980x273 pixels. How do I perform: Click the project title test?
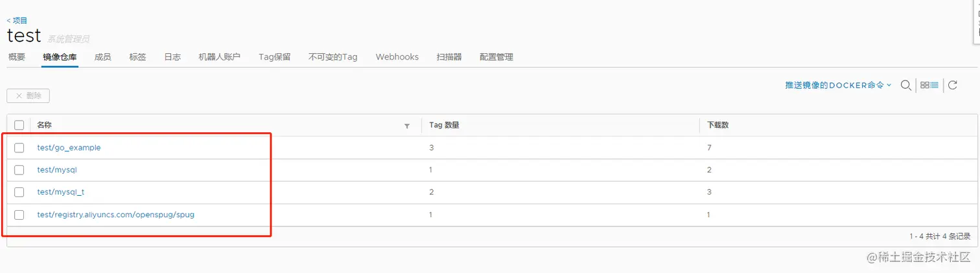(24, 35)
